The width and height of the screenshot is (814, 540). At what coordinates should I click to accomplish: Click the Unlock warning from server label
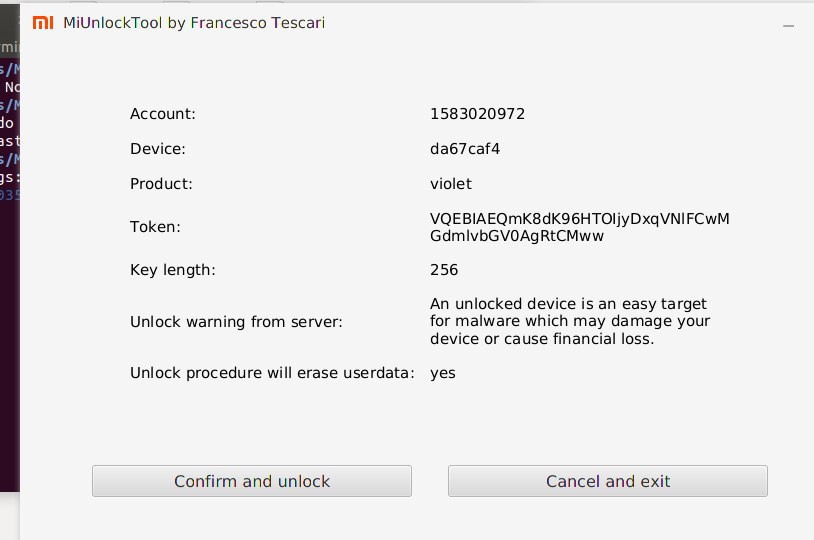237,322
